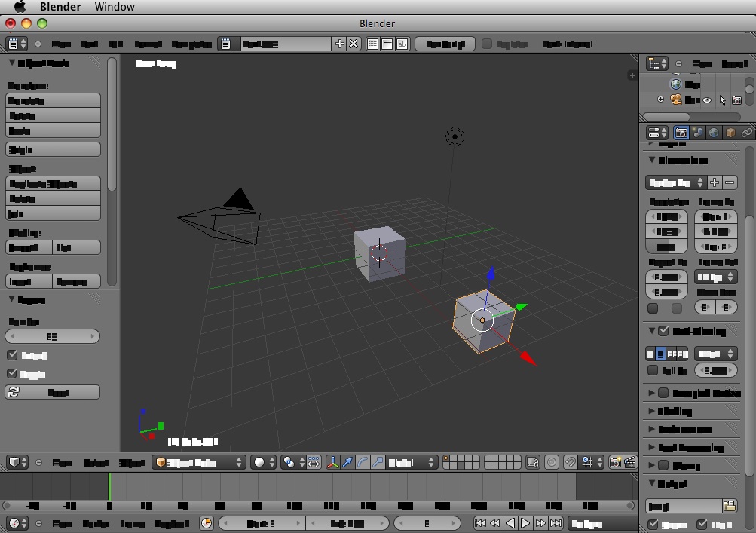The height and width of the screenshot is (533, 756).
Task: Add a render preset with plus button
Action: [x=715, y=182]
